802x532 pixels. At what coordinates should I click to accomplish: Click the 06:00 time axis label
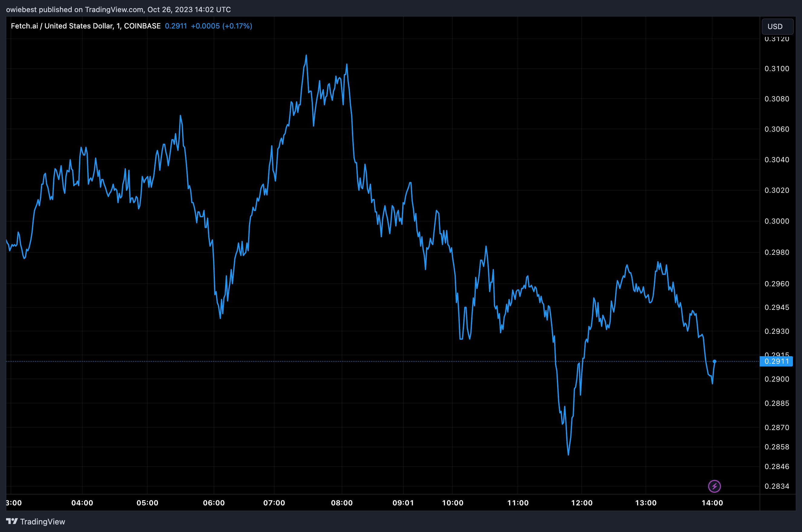214,503
